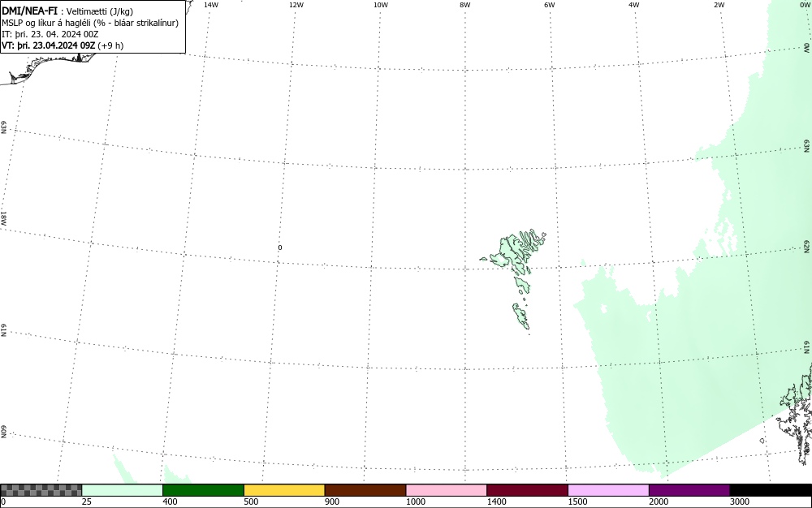The height and width of the screenshot is (508, 812).
Task: Click the "2W" longitude label
Action: (x=719, y=5)
